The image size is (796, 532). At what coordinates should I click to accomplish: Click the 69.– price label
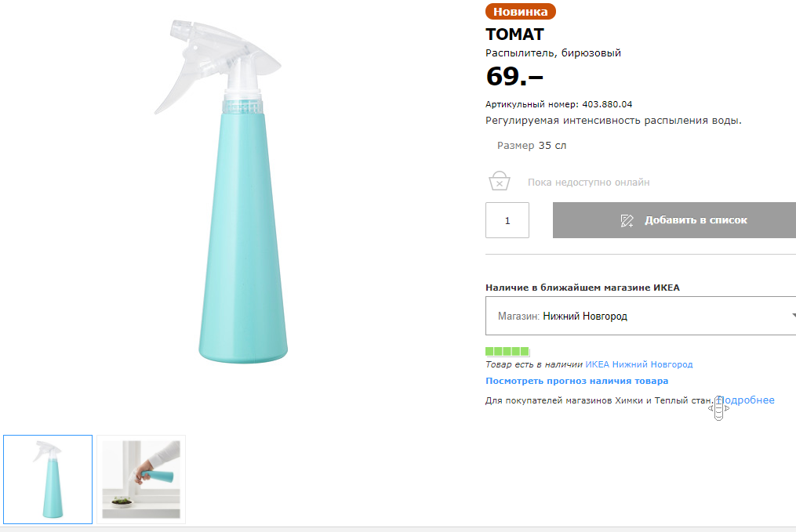click(x=514, y=77)
